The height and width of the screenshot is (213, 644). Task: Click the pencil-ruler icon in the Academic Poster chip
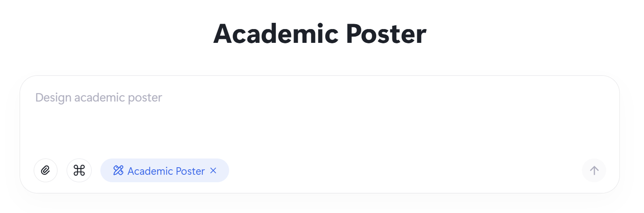[x=118, y=171]
